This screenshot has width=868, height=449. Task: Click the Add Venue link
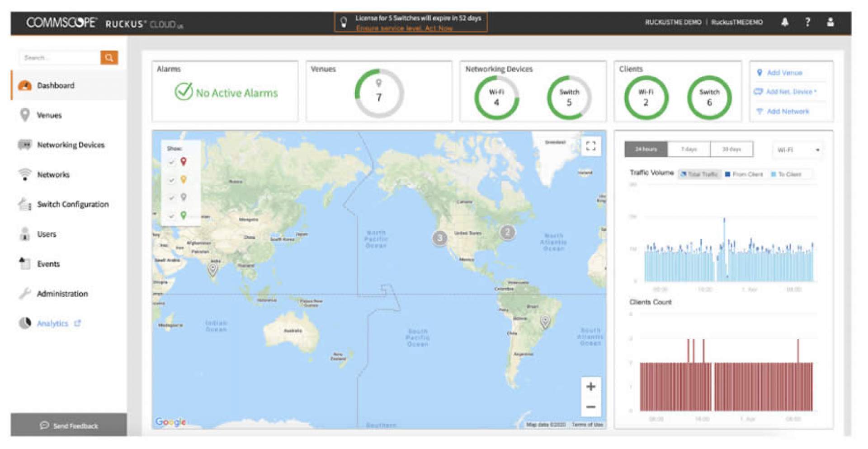784,73
